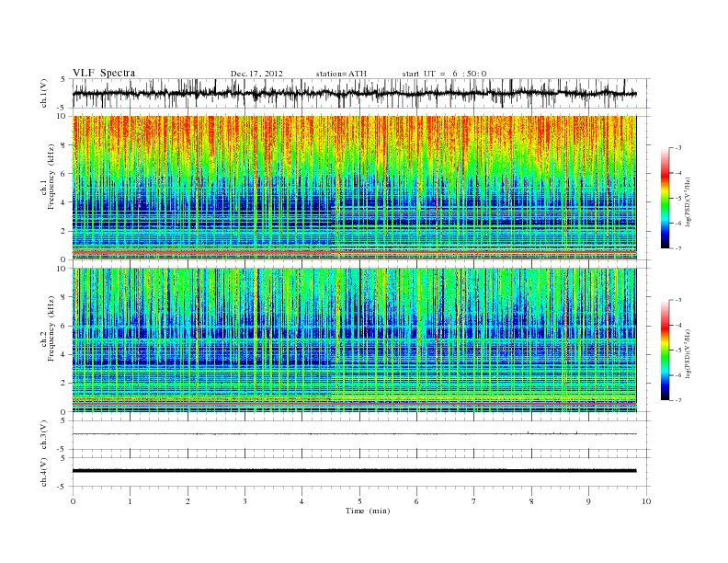Screen dimensions: 728x563
Task: Click the "0" tick on the time axis
Action: tap(73, 501)
